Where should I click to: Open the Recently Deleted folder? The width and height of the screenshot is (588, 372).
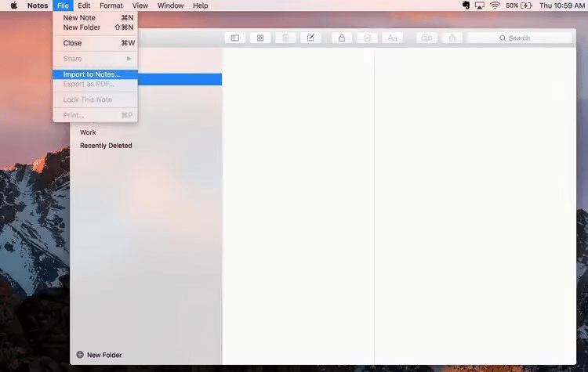106,146
